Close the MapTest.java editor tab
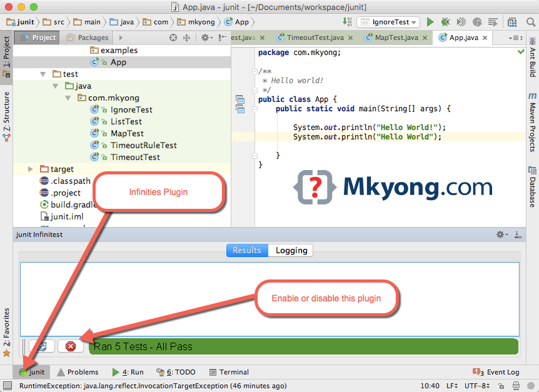The height and width of the screenshot is (392, 539). pos(425,38)
